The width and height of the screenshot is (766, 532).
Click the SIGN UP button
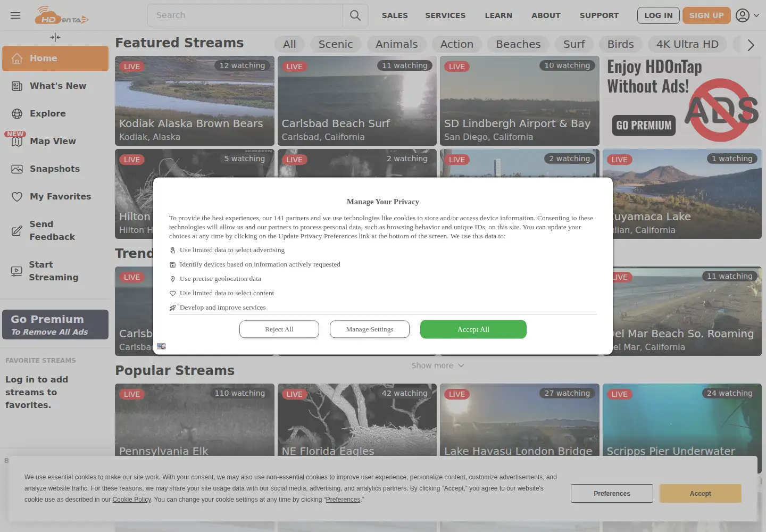point(706,15)
